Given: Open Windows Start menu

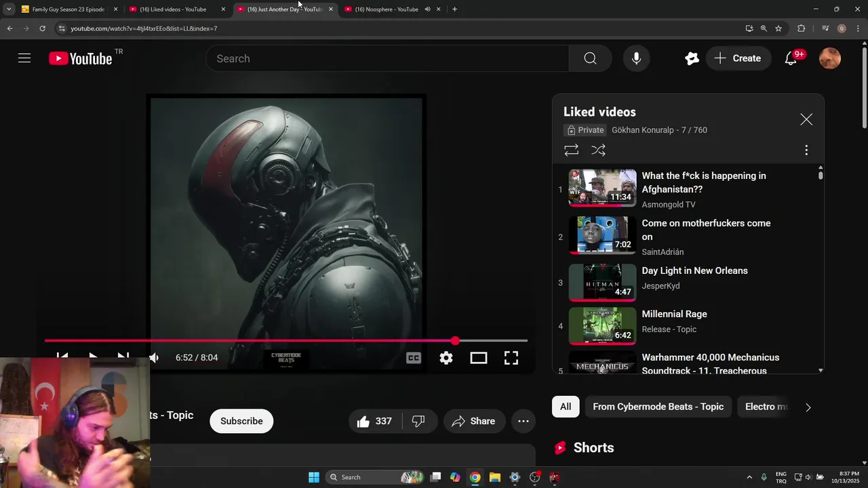Looking at the screenshot, I should coord(314,477).
